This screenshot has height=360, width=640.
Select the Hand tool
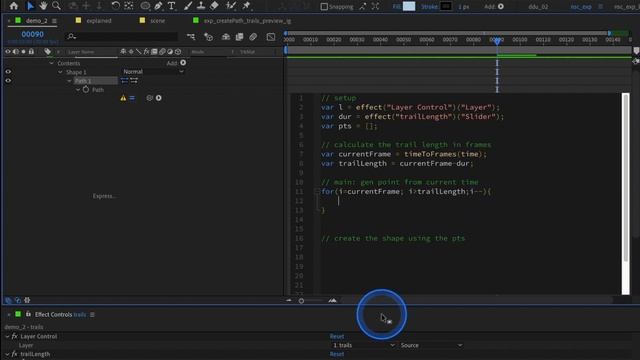[x=43, y=6]
